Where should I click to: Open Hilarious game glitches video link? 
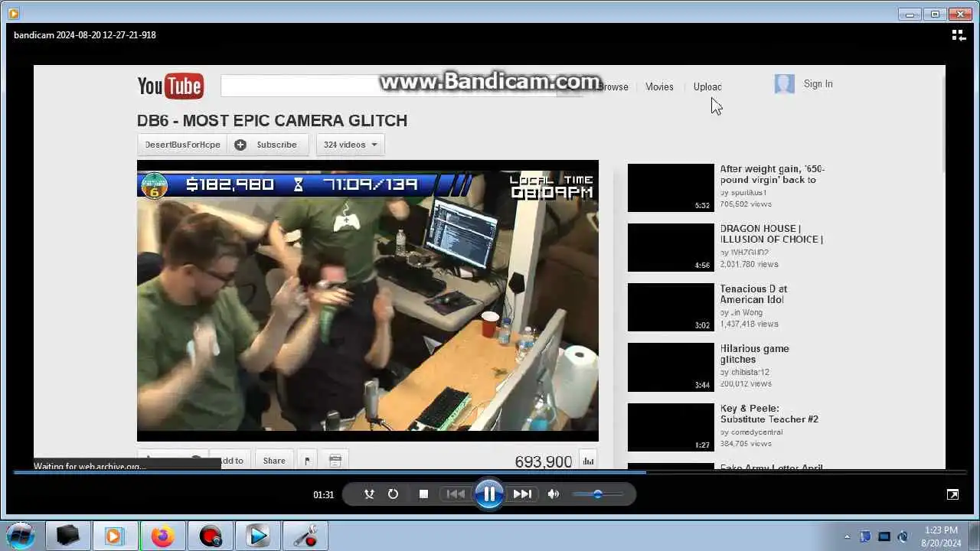click(x=754, y=354)
